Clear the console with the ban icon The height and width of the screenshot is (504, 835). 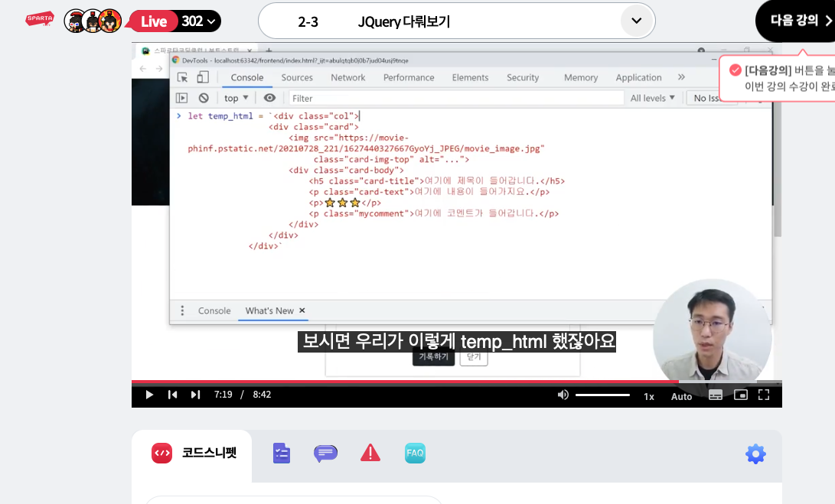click(204, 98)
